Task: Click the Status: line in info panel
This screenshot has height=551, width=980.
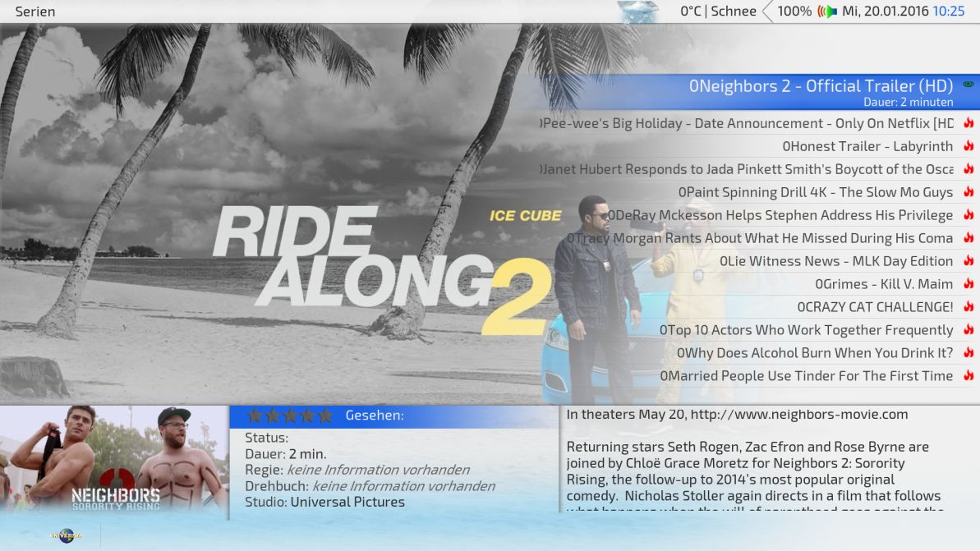Action: tap(266, 438)
